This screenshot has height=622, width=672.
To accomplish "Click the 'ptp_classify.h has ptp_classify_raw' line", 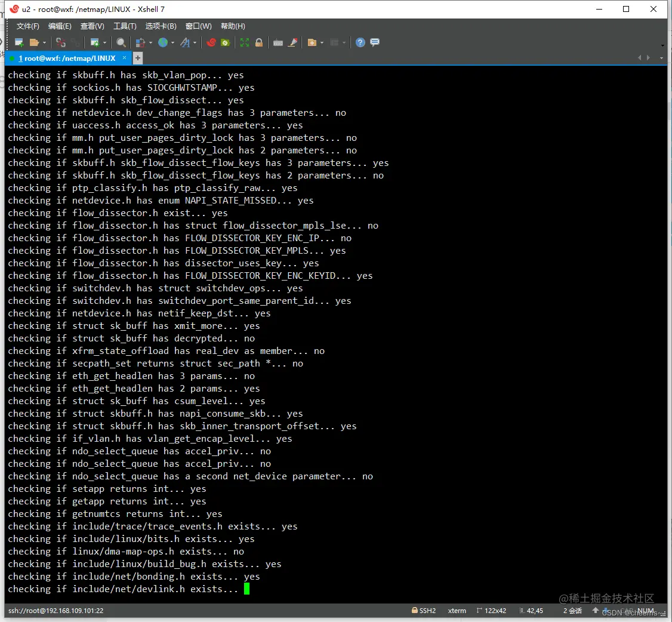I will [153, 188].
